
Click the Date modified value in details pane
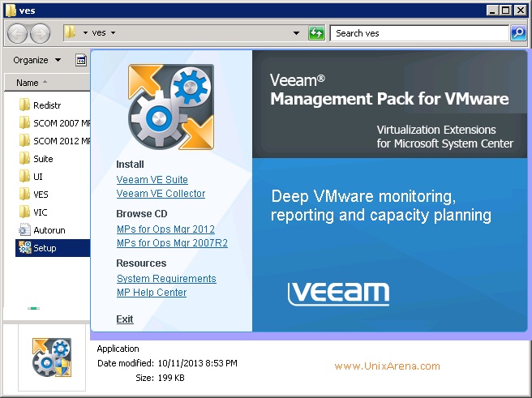tap(197, 363)
